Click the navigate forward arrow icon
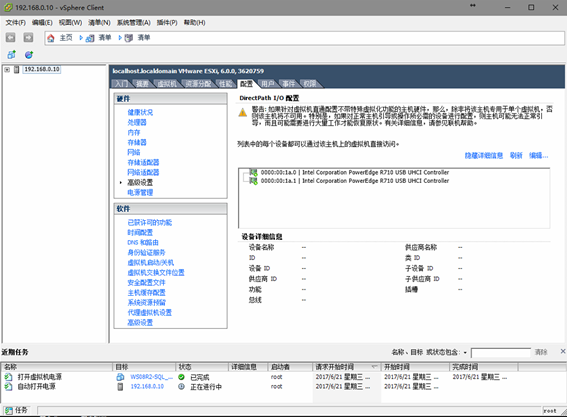The height and width of the screenshot is (417, 567). (28, 37)
